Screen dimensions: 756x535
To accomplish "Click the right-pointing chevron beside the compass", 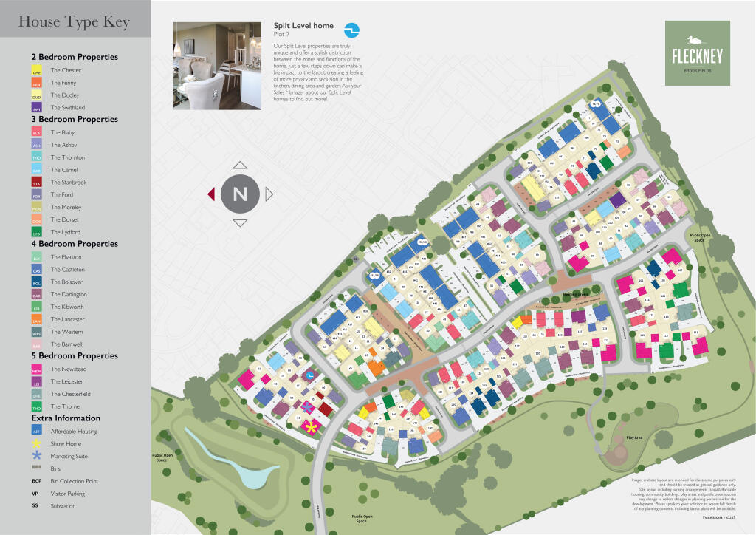I will pos(269,194).
